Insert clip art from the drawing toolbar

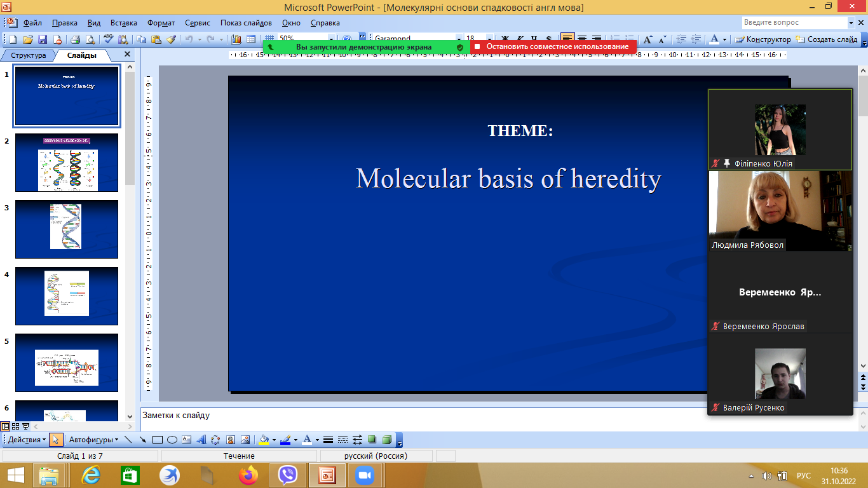[x=231, y=440]
